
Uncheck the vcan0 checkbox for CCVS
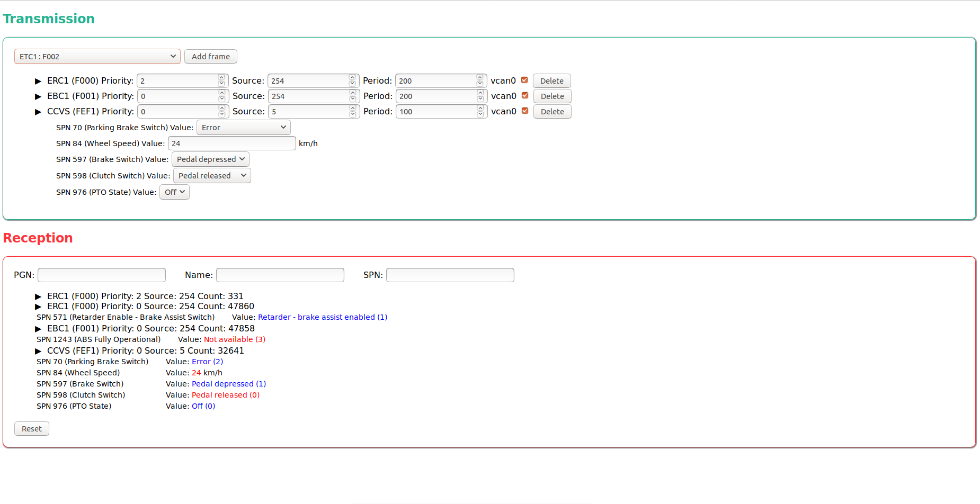tap(525, 111)
